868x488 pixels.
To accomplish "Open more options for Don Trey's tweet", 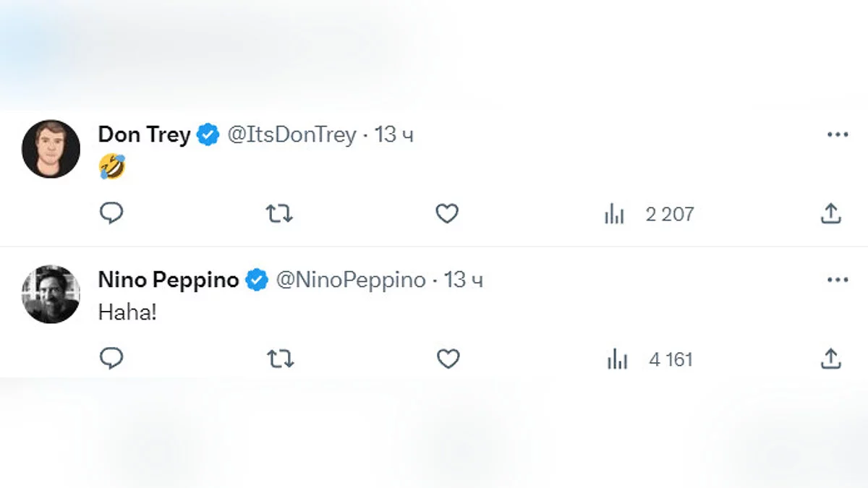I will (x=837, y=135).
